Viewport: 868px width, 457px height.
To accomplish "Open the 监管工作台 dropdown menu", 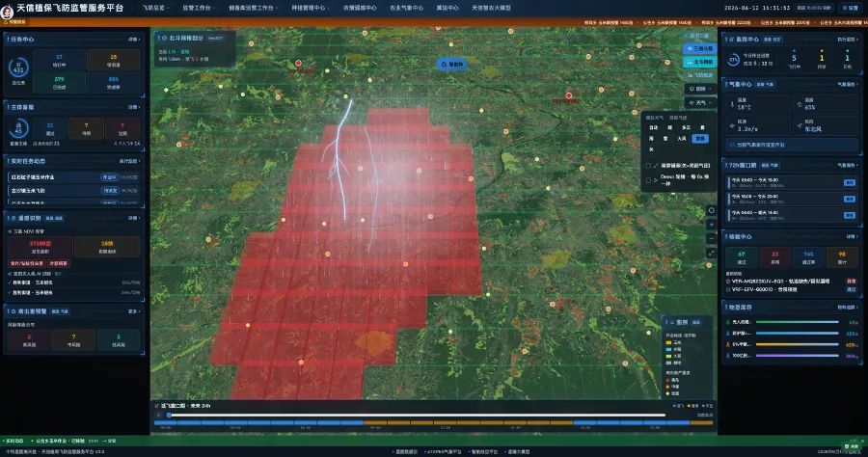I will [x=198, y=9].
